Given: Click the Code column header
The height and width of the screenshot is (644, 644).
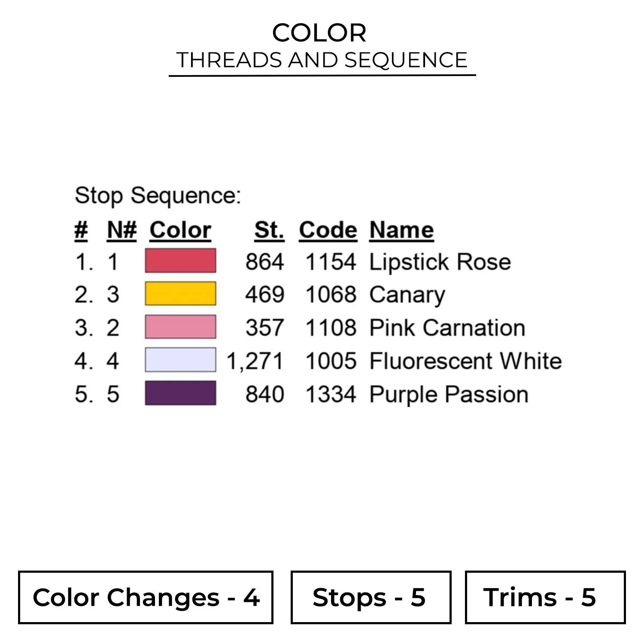Looking at the screenshot, I should [x=328, y=230].
